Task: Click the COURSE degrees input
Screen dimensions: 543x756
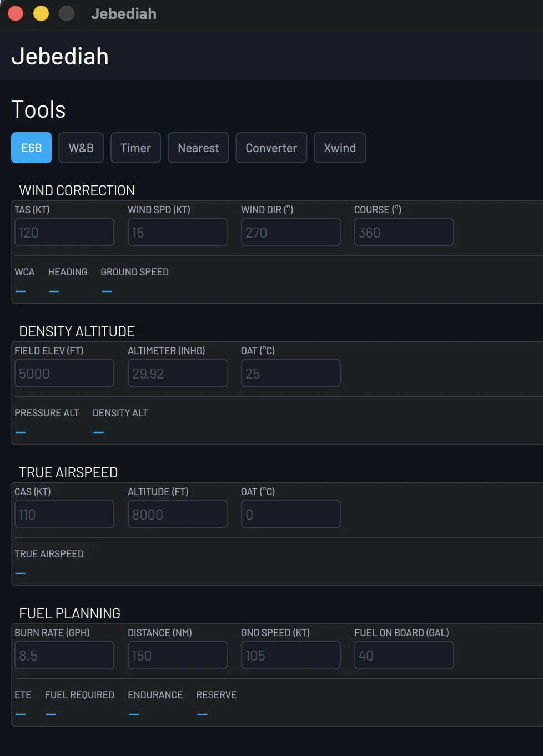Action: click(404, 231)
